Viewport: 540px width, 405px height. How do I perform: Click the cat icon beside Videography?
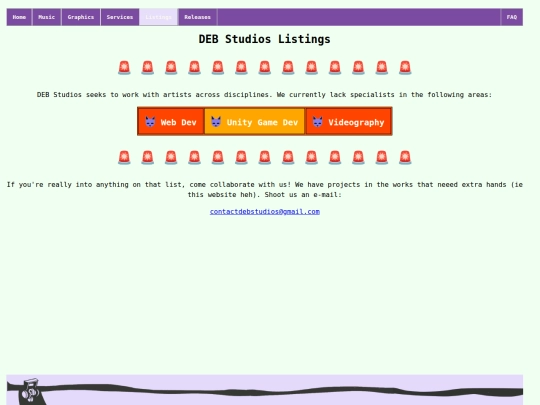[318, 122]
